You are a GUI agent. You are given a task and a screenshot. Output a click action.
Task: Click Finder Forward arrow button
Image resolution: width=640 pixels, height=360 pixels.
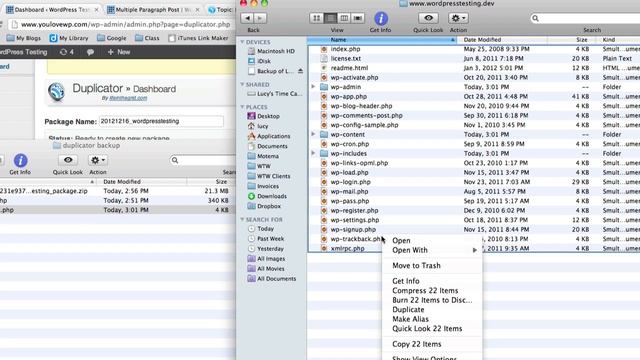pyautogui.click(x=260, y=18)
